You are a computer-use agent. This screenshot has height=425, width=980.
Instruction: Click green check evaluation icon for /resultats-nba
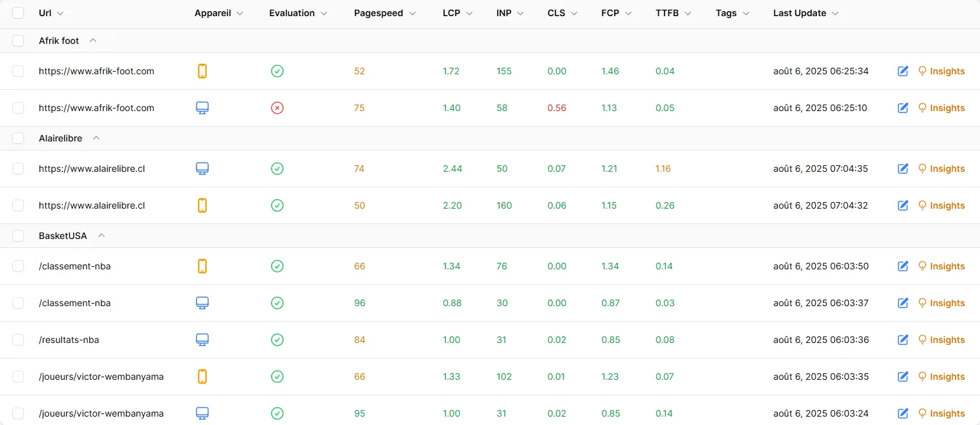coord(277,340)
